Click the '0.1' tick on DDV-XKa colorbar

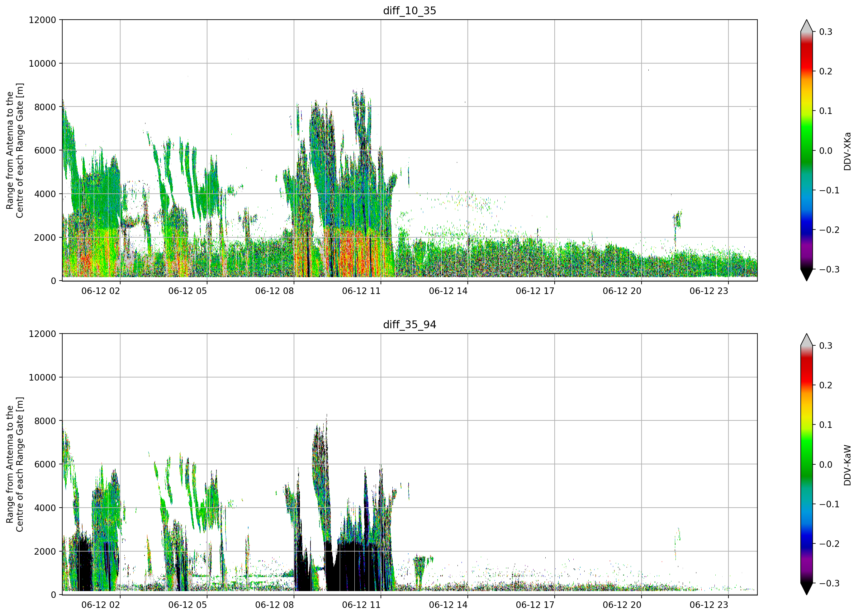[826, 111]
